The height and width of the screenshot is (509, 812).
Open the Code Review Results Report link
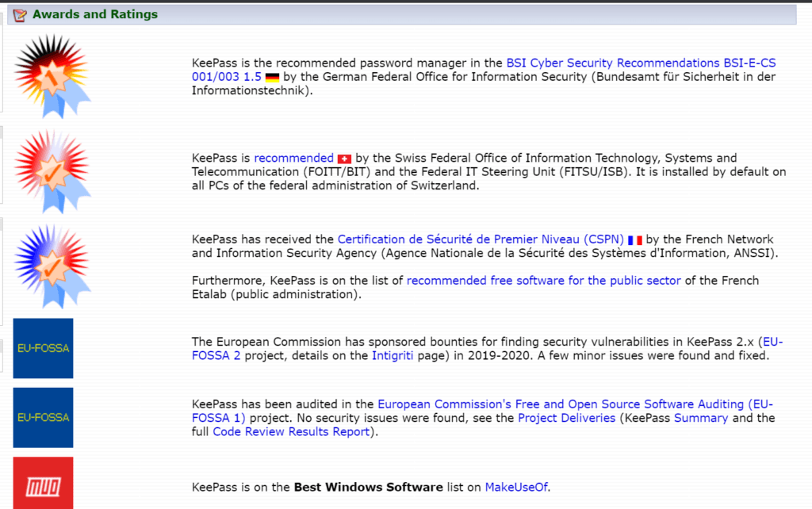[292, 432]
